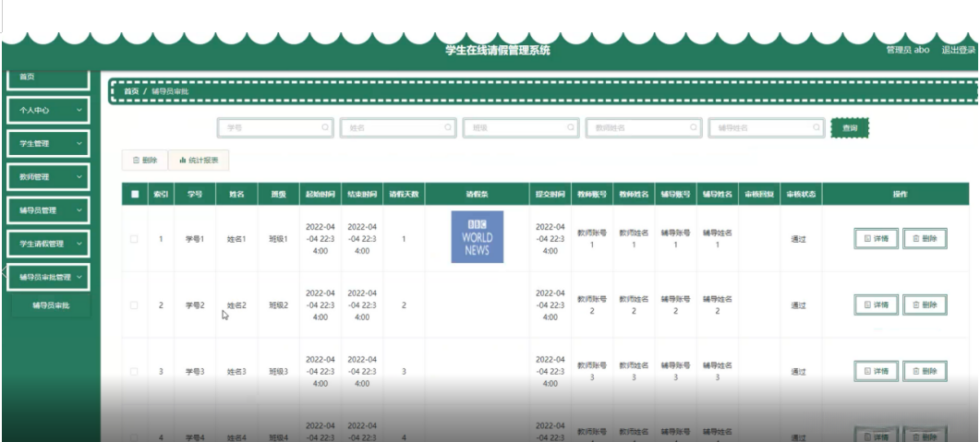Click the 审核状态 column header
980x442 pixels.
pyautogui.click(x=801, y=194)
